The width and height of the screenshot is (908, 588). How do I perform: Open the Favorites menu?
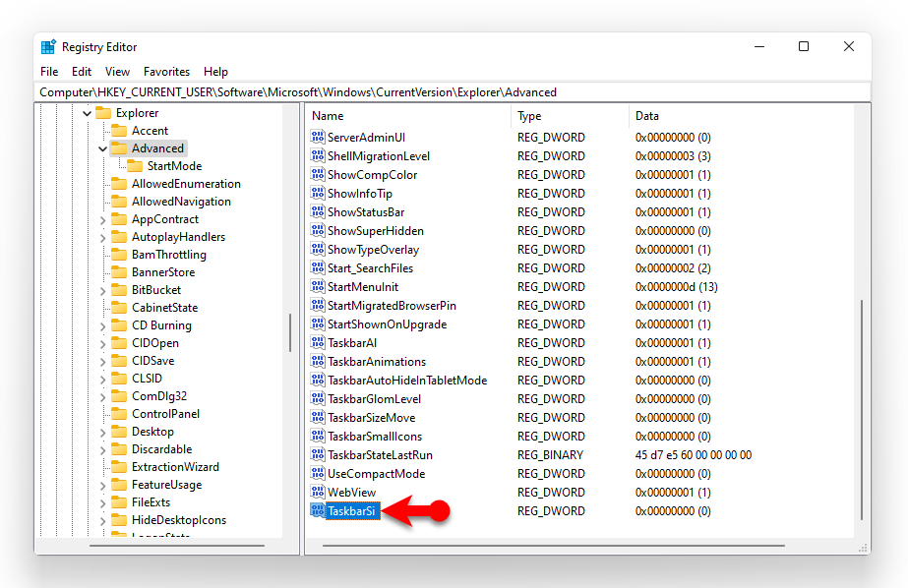point(167,72)
